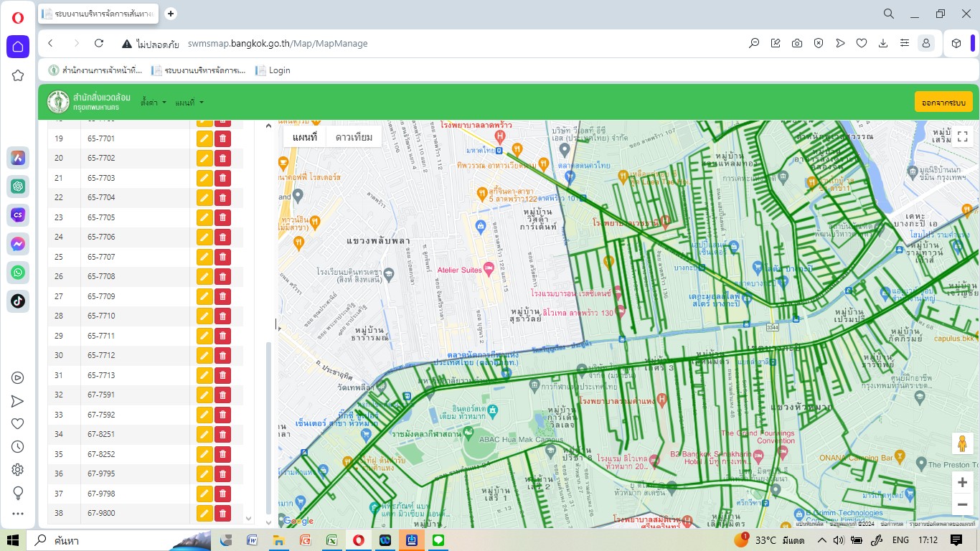Open WhatsApp in the Opera sidebar
Viewport: 980px width, 551px height.
click(x=18, y=273)
